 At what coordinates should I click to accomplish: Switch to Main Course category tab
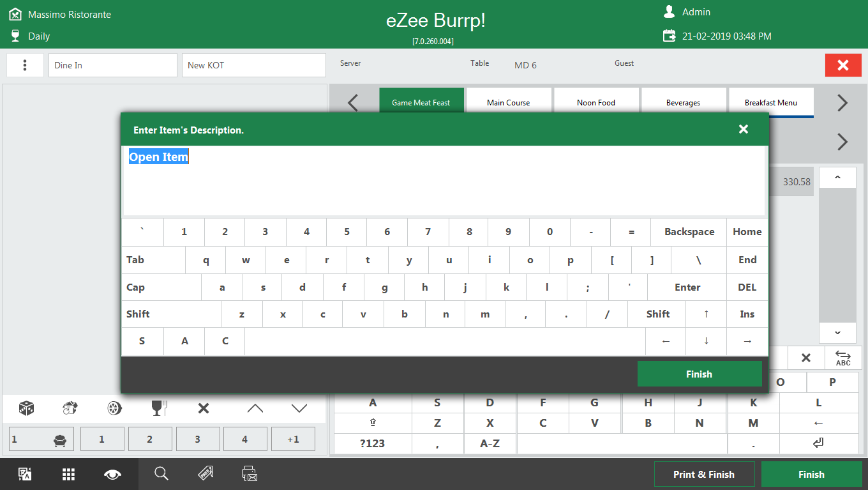(x=509, y=102)
